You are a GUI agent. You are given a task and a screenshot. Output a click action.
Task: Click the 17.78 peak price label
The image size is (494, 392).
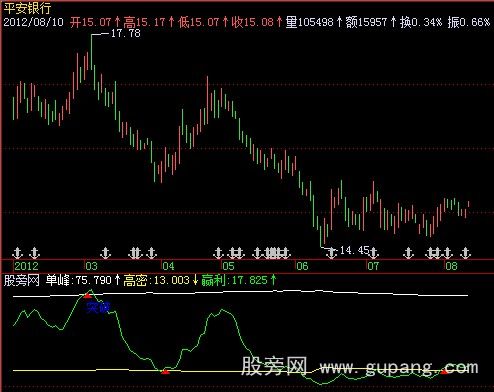click(x=126, y=33)
